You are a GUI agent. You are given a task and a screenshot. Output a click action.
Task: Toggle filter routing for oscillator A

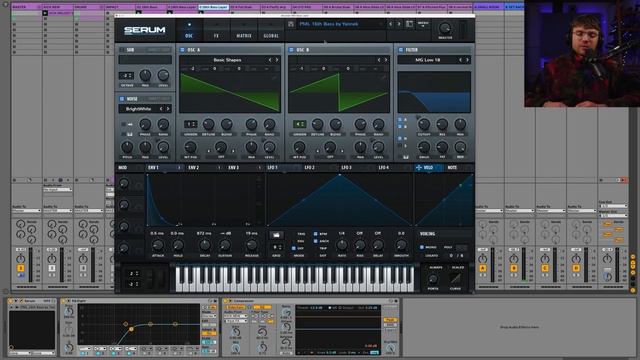[400, 120]
